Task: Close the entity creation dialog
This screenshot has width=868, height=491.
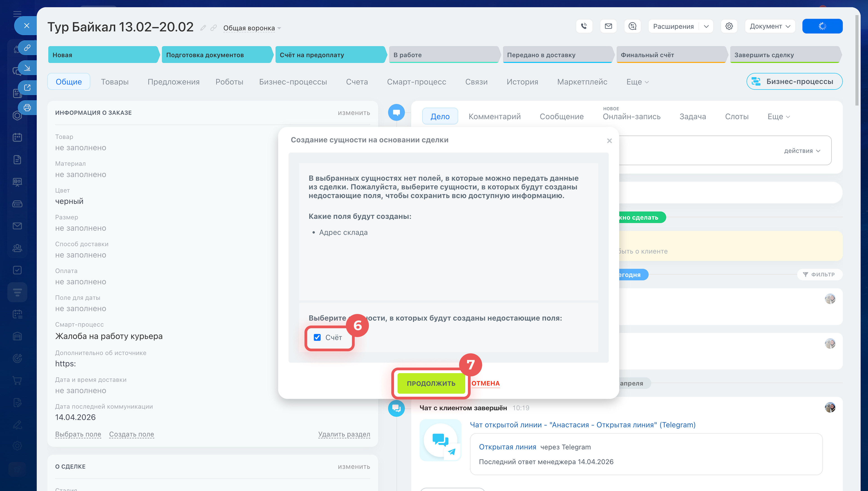Action: (609, 141)
